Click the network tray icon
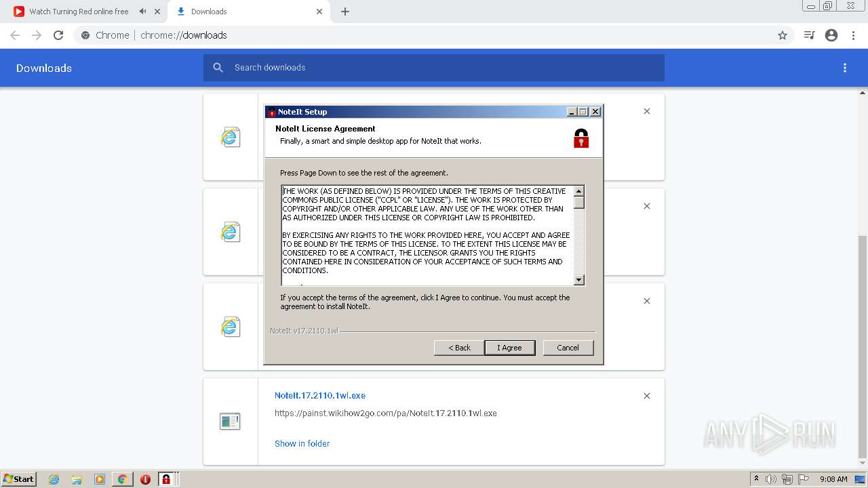Screen dimensions: 868x488 787,479
